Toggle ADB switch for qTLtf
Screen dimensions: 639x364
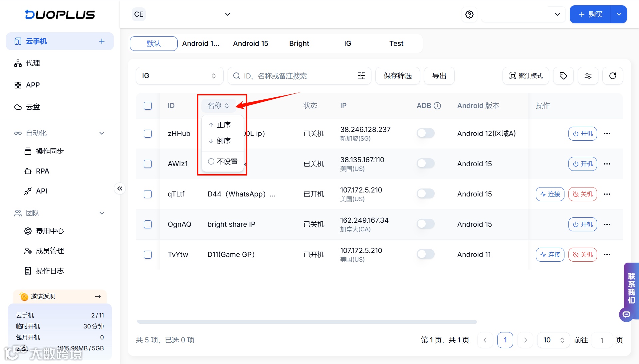pos(425,194)
